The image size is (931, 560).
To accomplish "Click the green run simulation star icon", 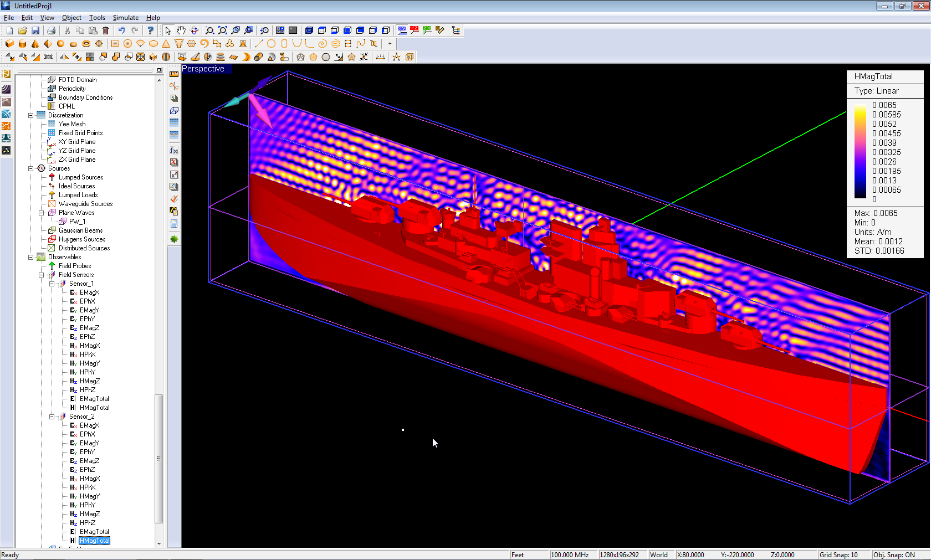I will coord(174,239).
